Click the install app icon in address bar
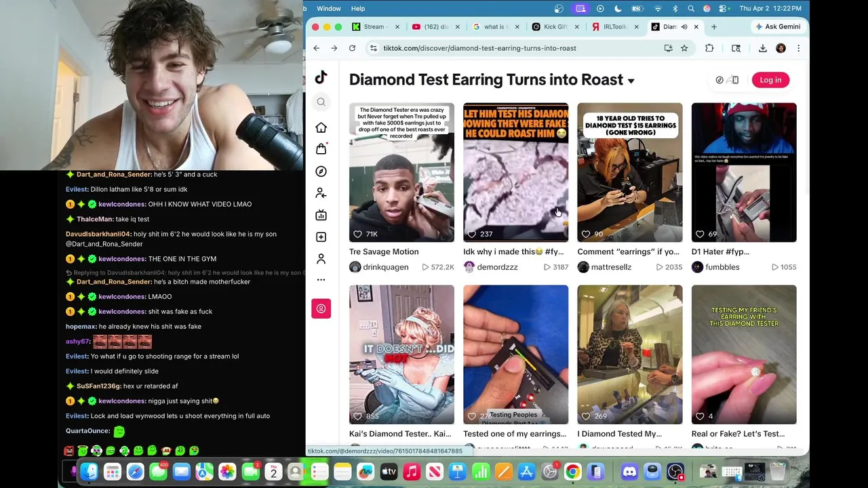 coord(668,48)
